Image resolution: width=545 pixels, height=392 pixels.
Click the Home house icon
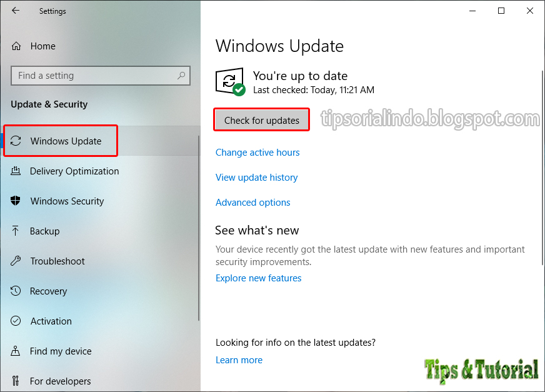[x=16, y=46]
